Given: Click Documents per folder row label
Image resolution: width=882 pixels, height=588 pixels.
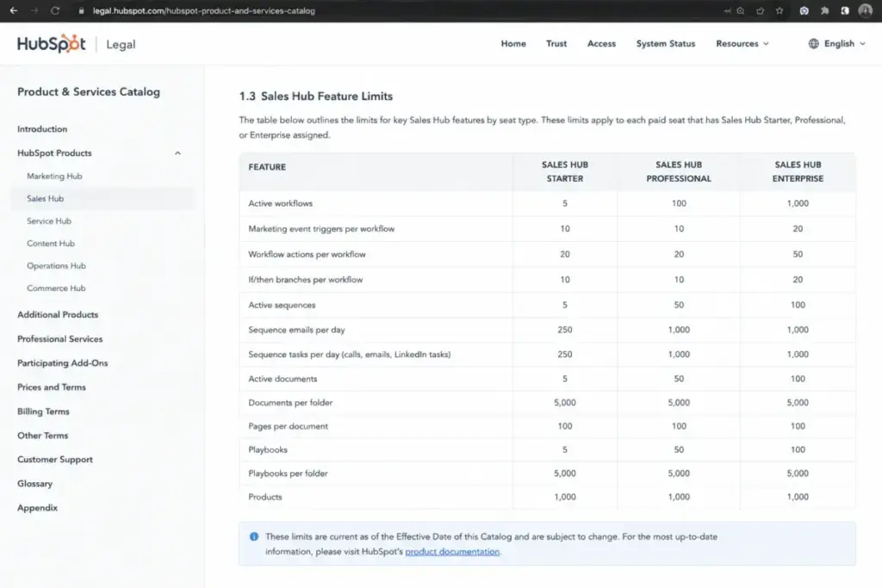Looking at the screenshot, I should tap(290, 403).
